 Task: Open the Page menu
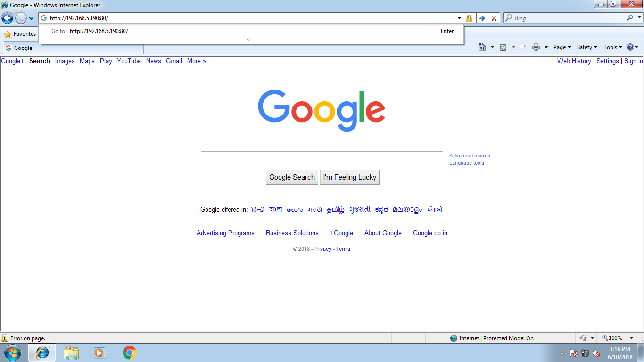coord(562,47)
